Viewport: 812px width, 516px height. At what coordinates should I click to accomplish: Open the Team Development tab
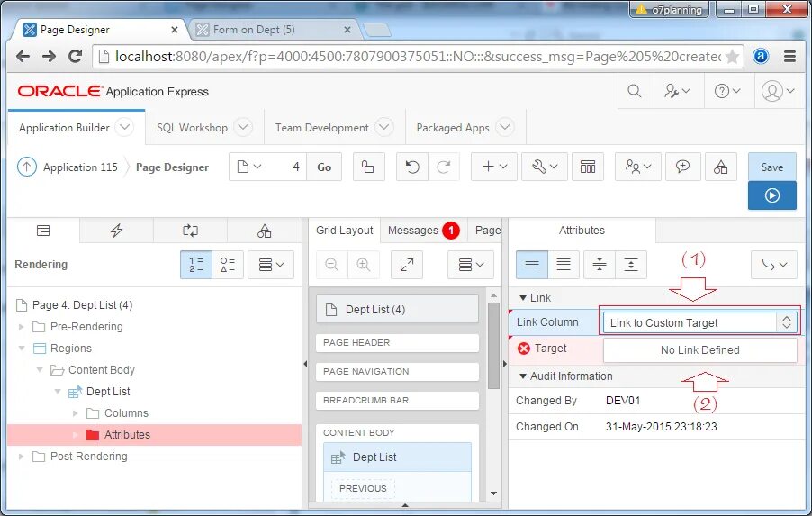tap(321, 128)
